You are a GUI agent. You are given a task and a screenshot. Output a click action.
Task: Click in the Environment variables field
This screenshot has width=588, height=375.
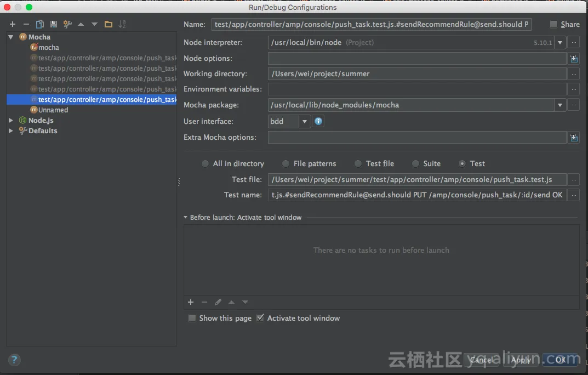pyautogui.click(x=416, y=89)
